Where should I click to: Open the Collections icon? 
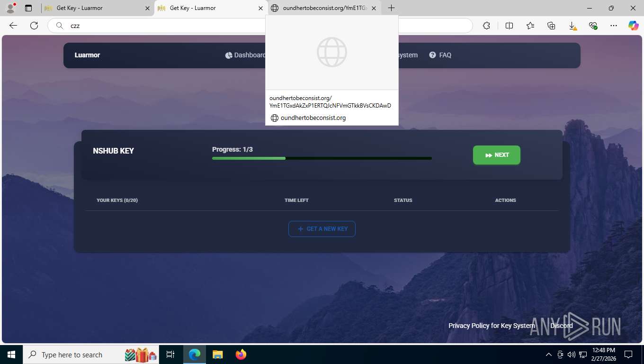(x=551, y=26)
